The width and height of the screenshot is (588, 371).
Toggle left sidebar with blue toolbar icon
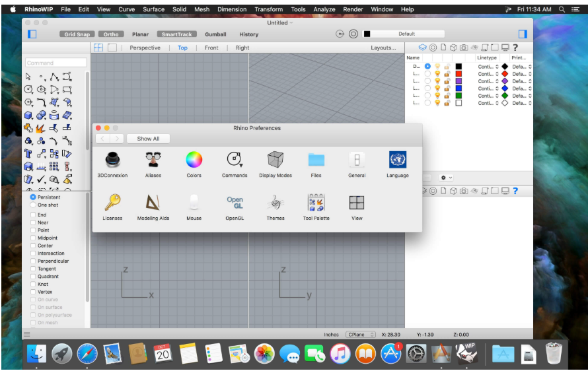(32, 34)
